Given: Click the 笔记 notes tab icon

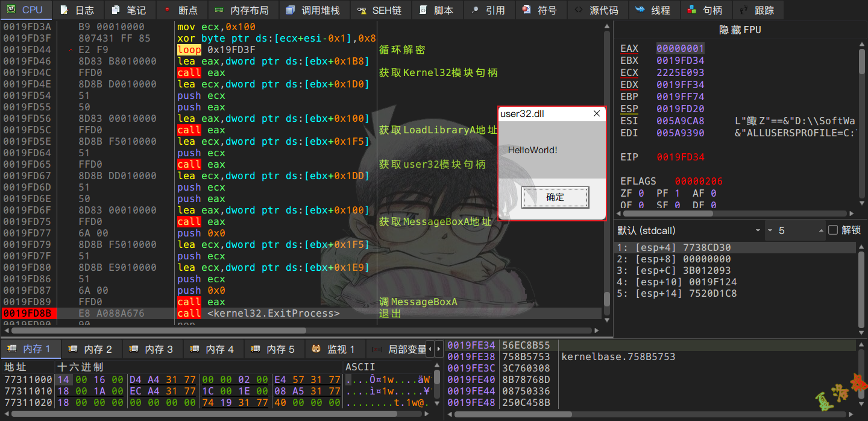Looking at the screenshot, I should 116,10.
